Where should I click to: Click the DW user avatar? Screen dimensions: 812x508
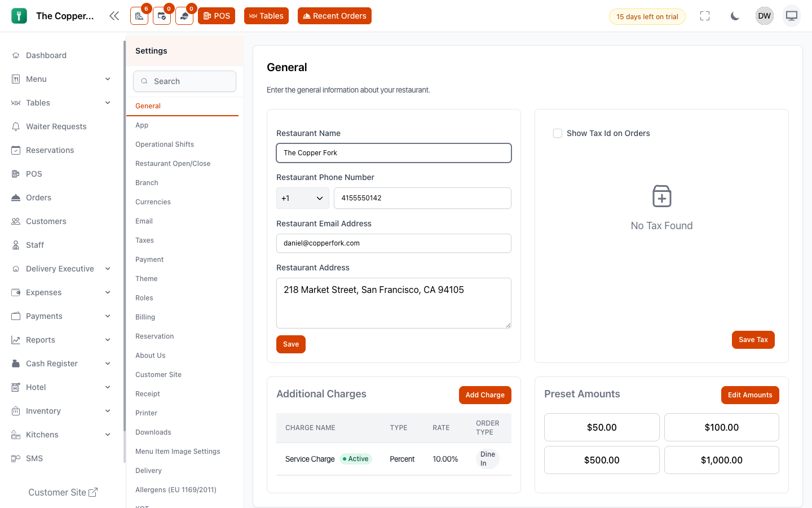coord(765,16)
